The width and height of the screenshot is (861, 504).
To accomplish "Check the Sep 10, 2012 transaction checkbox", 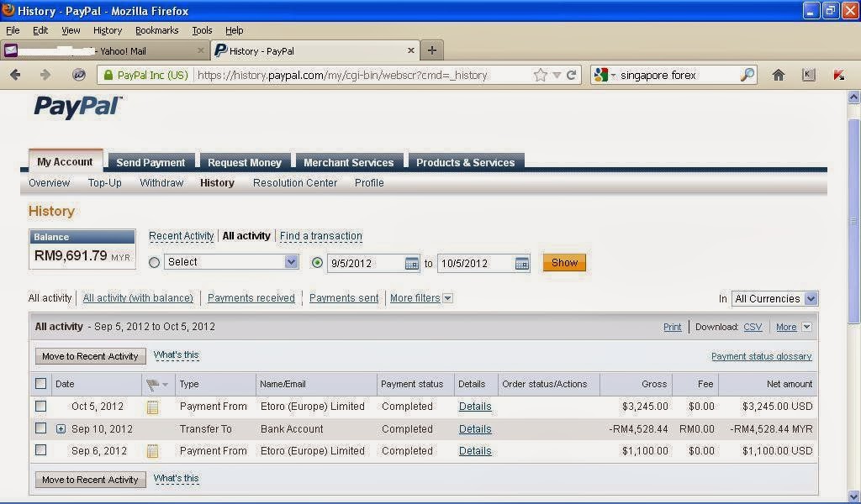I will [40, 428].
